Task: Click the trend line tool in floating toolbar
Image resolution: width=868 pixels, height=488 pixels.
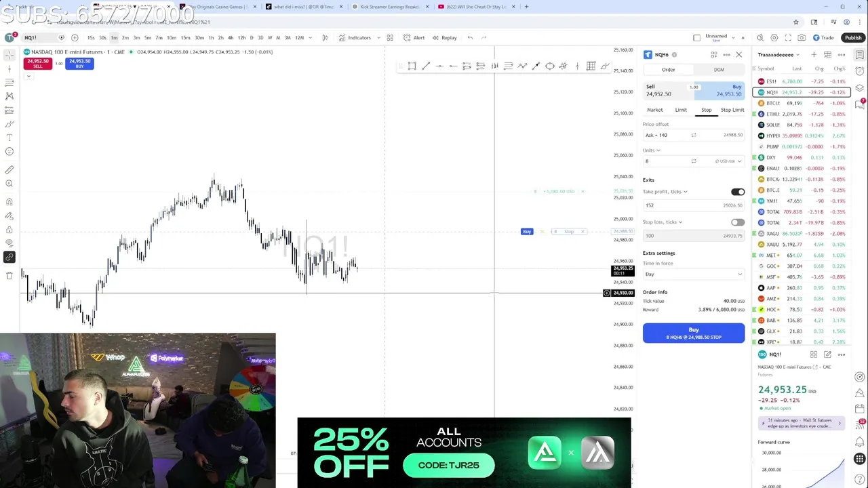Action: [x=426, y=66]
